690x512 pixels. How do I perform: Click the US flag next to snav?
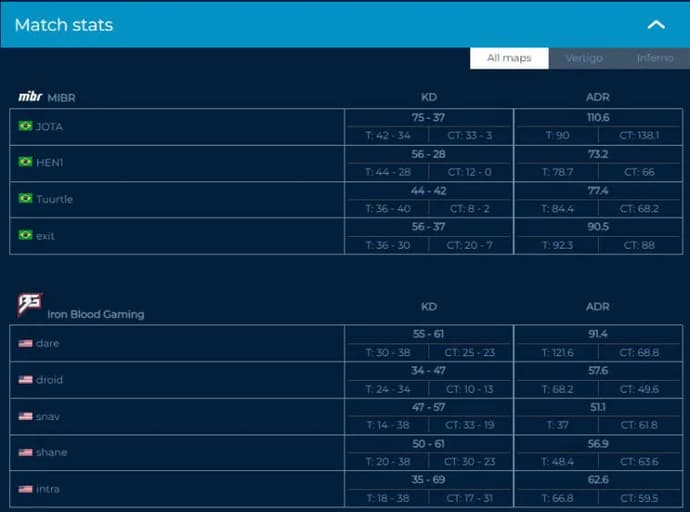click(25, 416)
